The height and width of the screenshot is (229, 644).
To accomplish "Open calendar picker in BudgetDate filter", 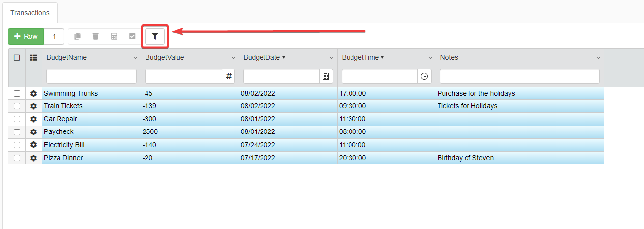I will point(325,76).
